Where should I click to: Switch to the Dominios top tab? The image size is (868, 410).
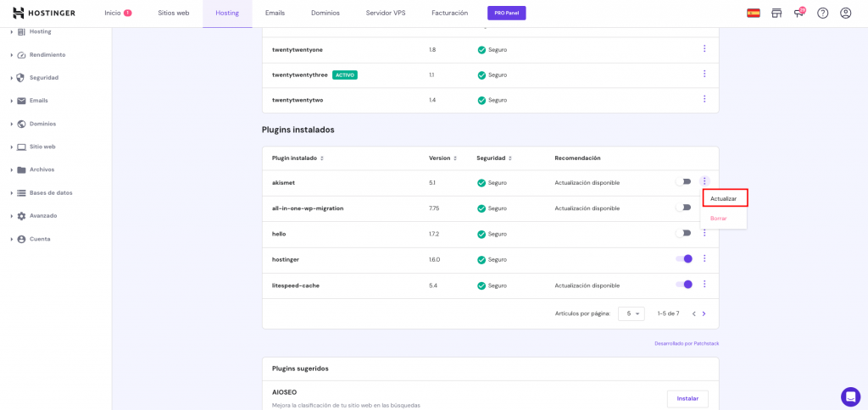(325, 13)
